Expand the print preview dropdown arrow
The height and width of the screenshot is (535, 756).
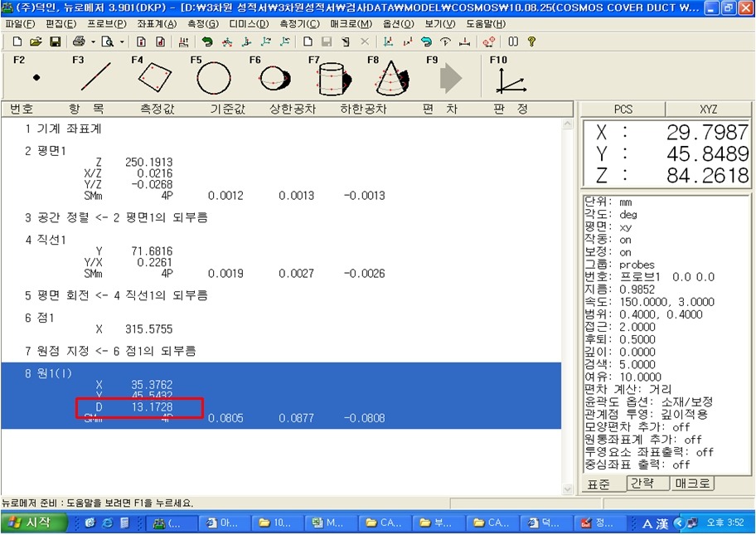pyautogui.click(x=121, y=41)
